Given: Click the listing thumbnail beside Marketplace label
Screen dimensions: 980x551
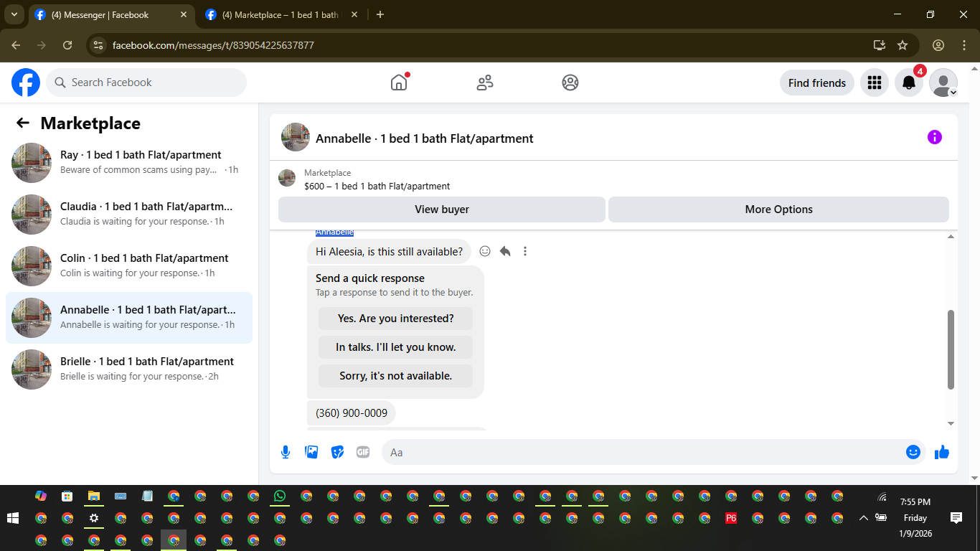Looking at the screenshot, I should pos(287,178).
